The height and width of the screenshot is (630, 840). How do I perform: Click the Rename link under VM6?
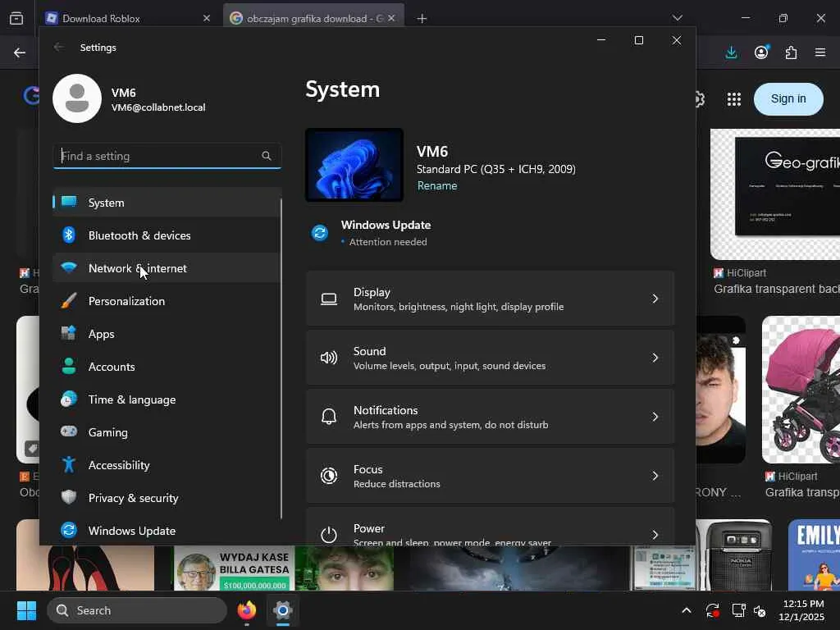[437, 185]
